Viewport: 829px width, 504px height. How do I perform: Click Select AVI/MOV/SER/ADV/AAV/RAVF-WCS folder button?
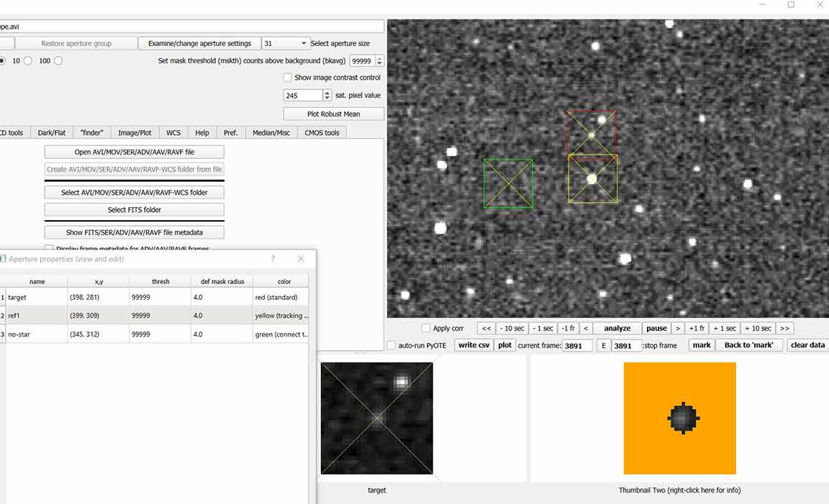pos(135,192)
